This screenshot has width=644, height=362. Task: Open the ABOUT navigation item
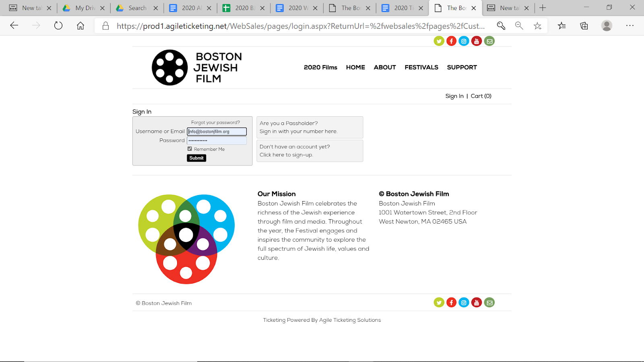point(385,67)
